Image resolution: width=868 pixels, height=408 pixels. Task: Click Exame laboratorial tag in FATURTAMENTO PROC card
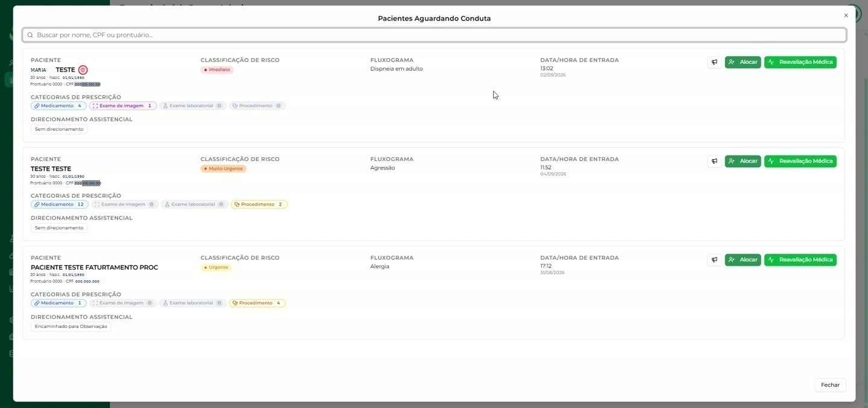(x=192, y=303)
